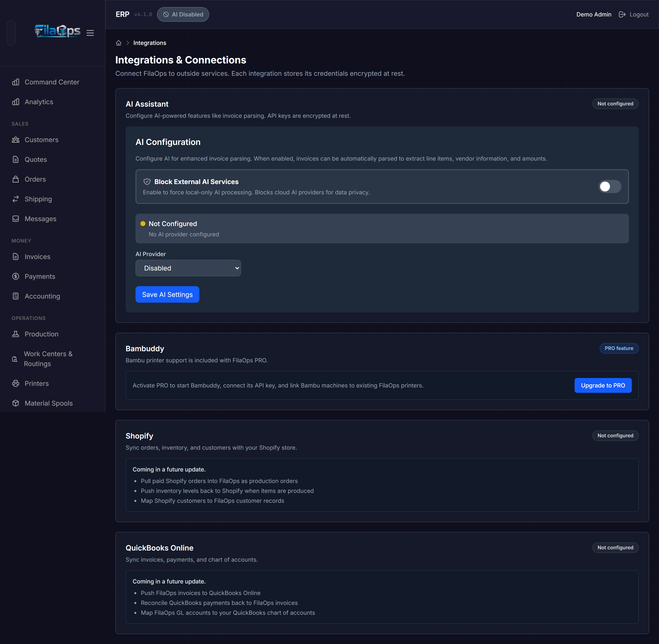Viewport: 659px width, 644px height.
Task: Click the Accounting calculator icon
Action: click(16, 296)
